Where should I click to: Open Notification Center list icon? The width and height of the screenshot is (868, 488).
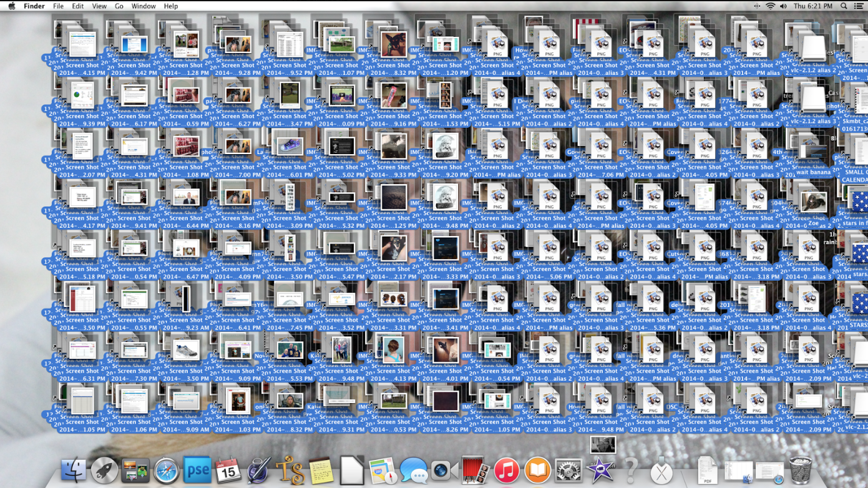coord(859,6)
